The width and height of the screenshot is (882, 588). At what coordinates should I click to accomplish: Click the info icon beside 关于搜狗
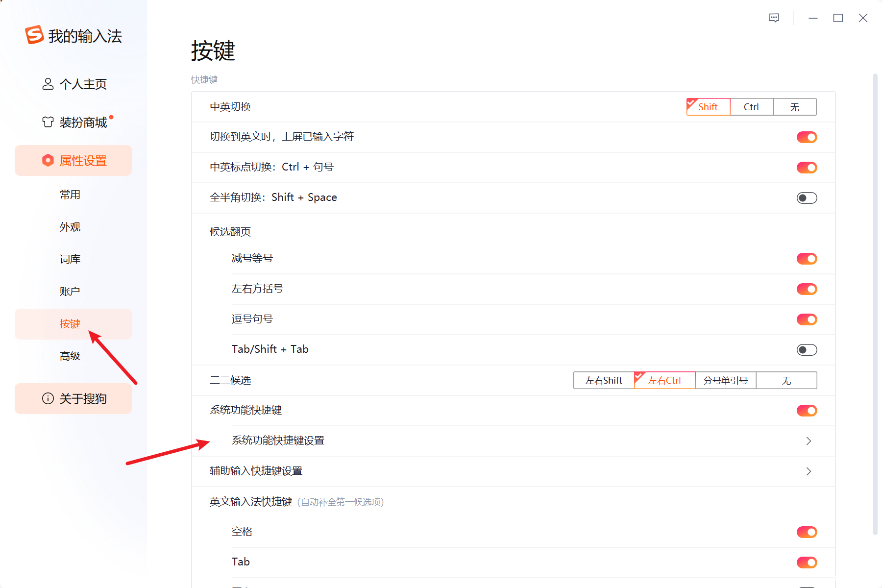47,398
